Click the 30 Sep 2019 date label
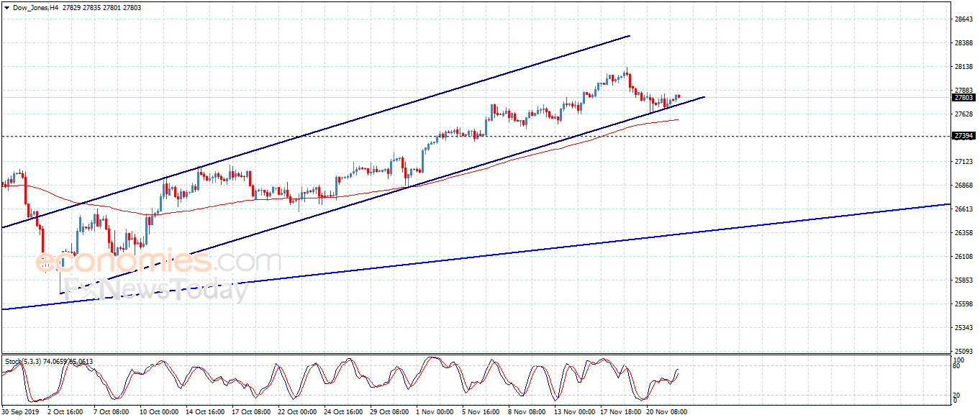This screenshot has height=420, width=980. tap(21, 412)
